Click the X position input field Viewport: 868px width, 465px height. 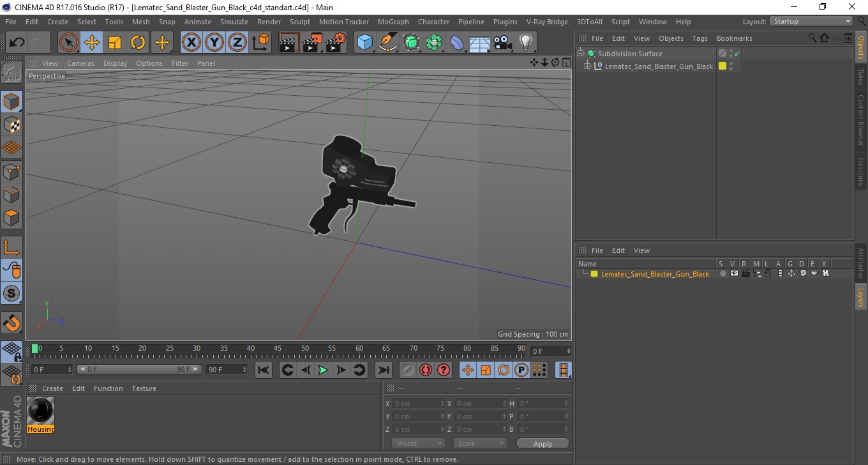click(418, 404)
